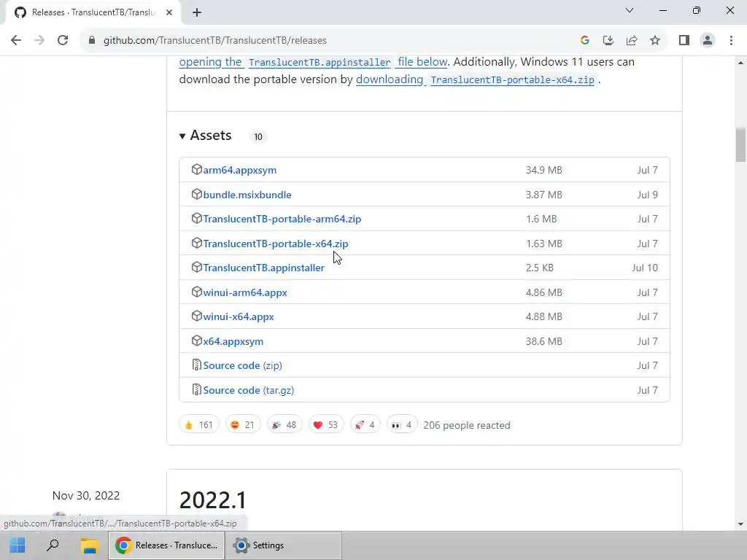This screenshot has height=560, width=747.
Task: Toggle the heart reaction 53
Action: pos(326,425)
